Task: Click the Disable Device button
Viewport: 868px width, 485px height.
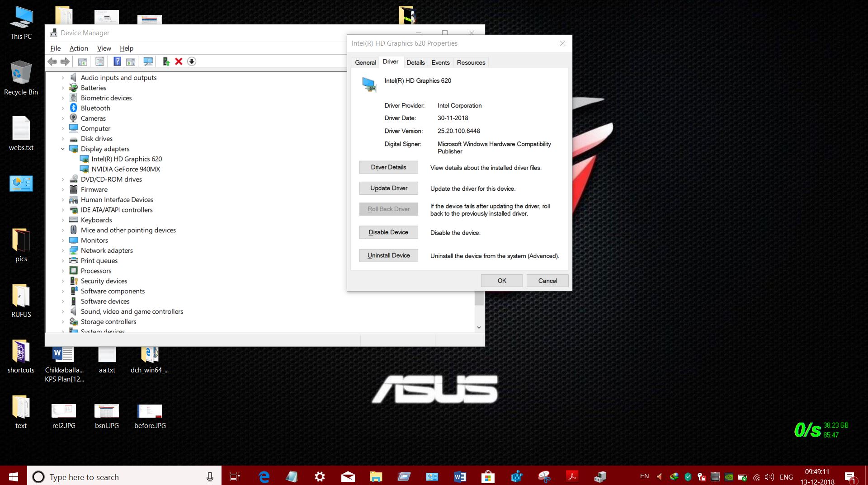Action: (x=388, y=232)
